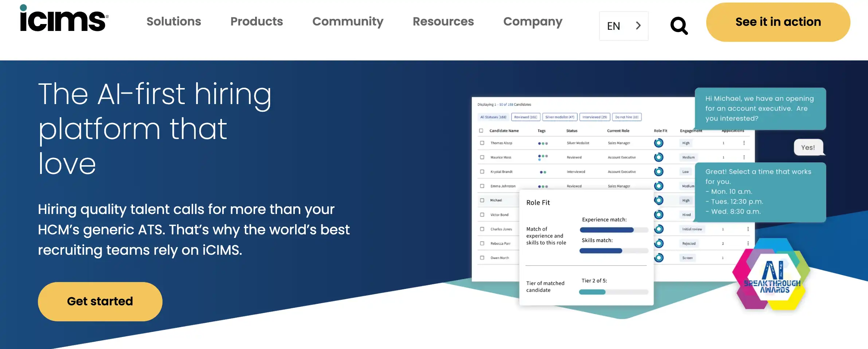Viewport: 868px width, 349px height.
Task: Open site search with magnifier icon
Action: coord(679,26)
